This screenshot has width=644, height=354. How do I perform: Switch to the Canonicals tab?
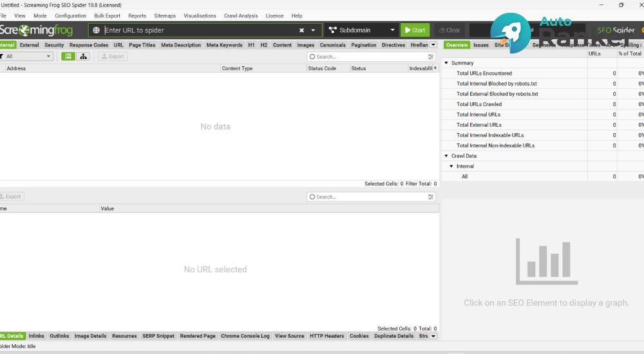coord(333,45)
